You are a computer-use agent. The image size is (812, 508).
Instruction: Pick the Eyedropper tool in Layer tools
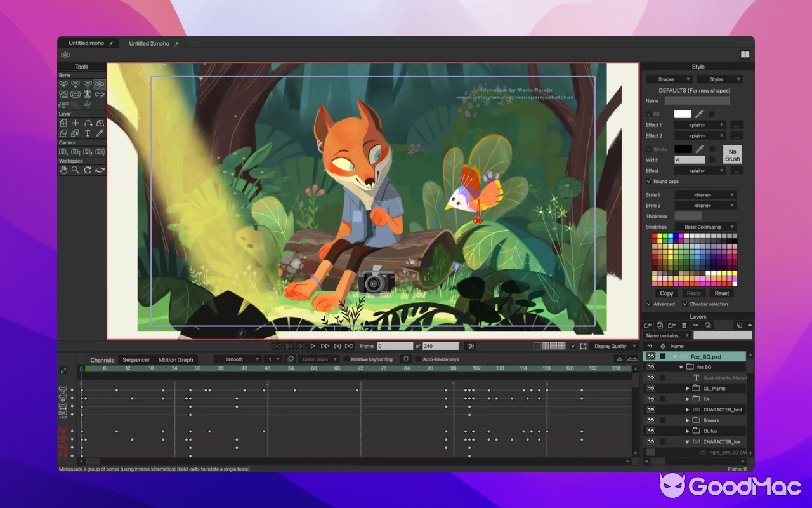[100, 133]
